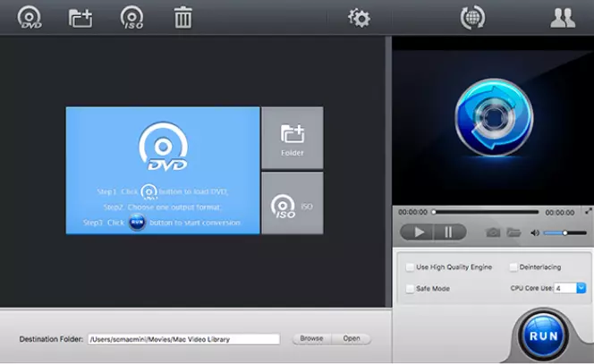594x364 pixels.
Task: Click the large blue DVD tile
Action: [163, 171]
